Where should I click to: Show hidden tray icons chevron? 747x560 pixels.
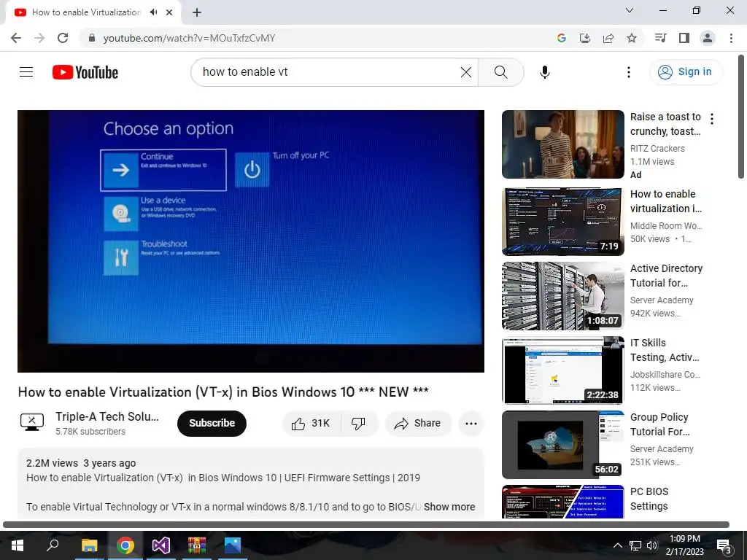point(617,545)
